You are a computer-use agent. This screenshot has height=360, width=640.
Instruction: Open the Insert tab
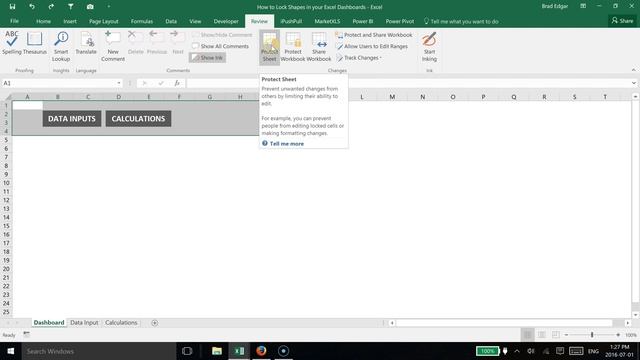(x=70, y=21)
